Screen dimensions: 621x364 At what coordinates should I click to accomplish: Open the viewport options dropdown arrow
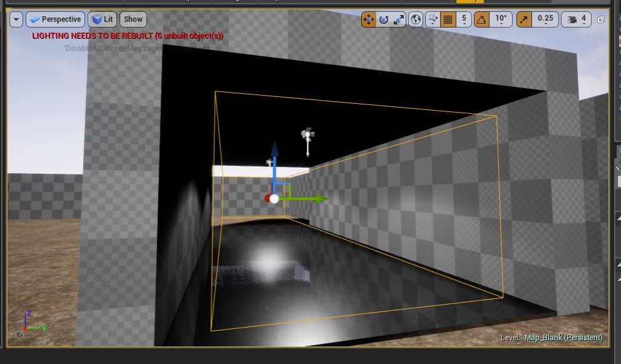[16, 19]
